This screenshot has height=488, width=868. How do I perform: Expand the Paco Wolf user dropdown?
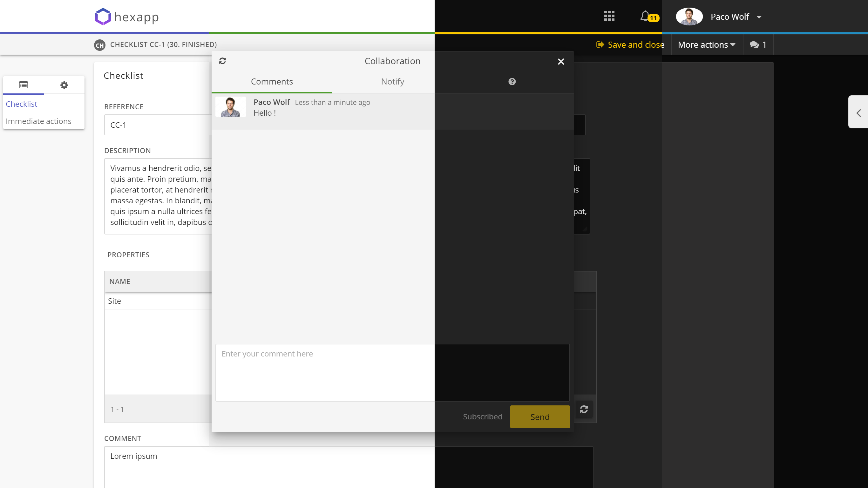759,17
